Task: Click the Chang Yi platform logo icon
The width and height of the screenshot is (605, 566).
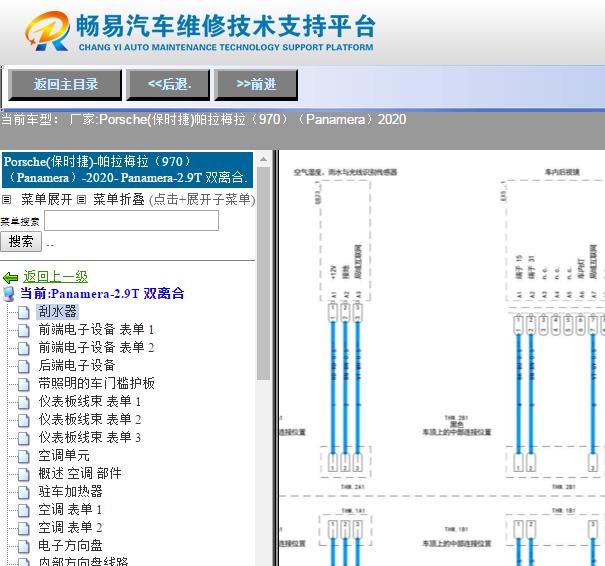Action: point(47,31)
